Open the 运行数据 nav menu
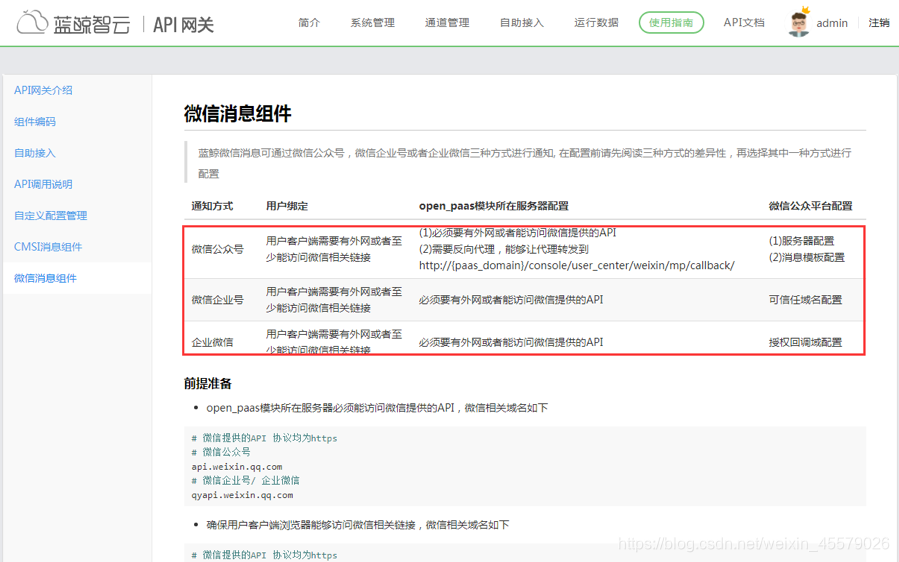The image size is (899, 562). [x=596, y=22]
